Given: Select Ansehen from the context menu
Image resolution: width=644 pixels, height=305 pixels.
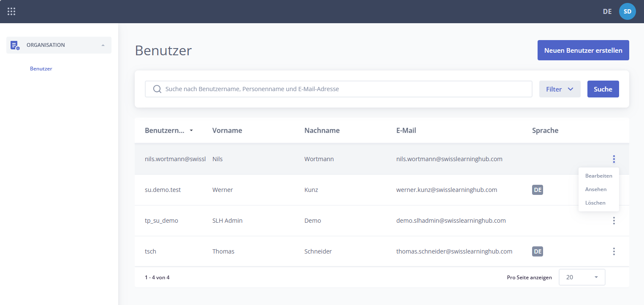Looking at the screenshot, I should pyautogui.click(x=596, y=189).
